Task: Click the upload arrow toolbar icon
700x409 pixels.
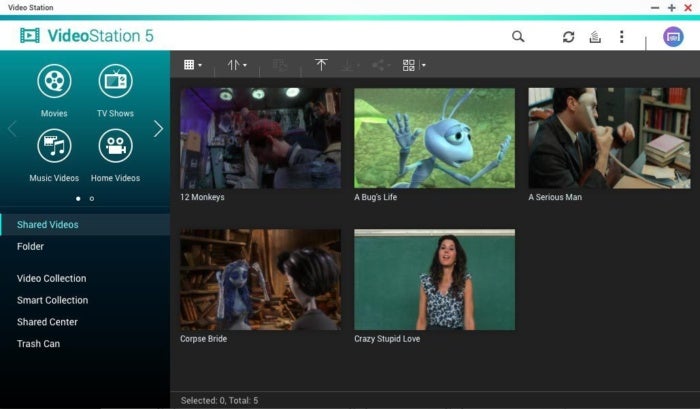Action: click(321, 65)
